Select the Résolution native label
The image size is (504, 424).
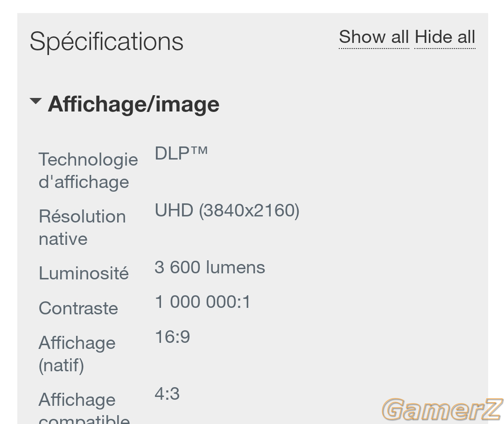point(82,228)
